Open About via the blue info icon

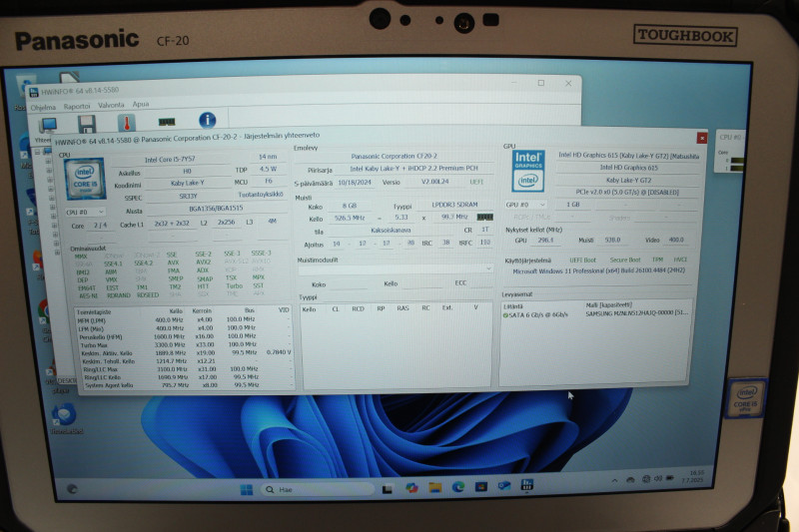(x=207, y=120)
